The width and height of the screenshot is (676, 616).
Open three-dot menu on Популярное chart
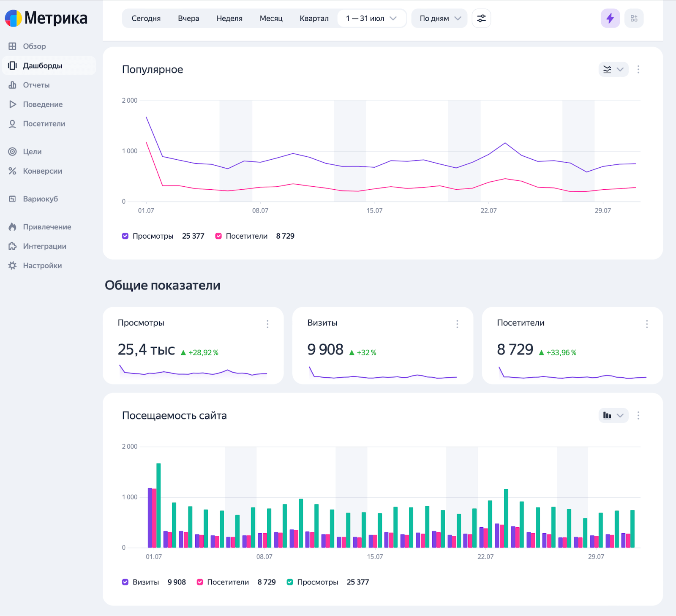[x=638, y=69]
